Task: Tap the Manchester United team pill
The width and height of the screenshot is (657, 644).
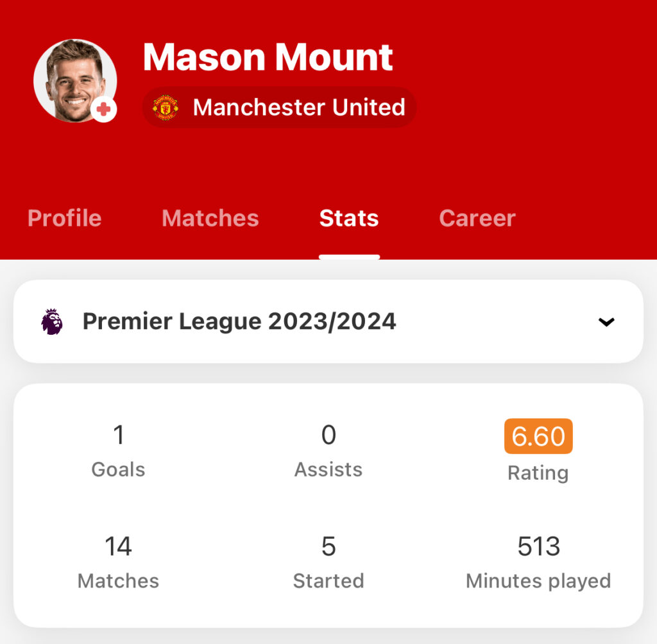Action: [279, 107]
